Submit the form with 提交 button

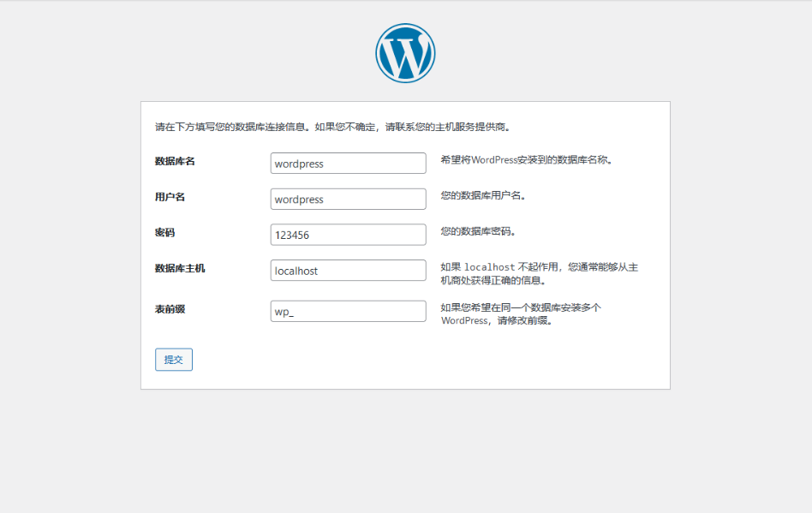point(174,359)
